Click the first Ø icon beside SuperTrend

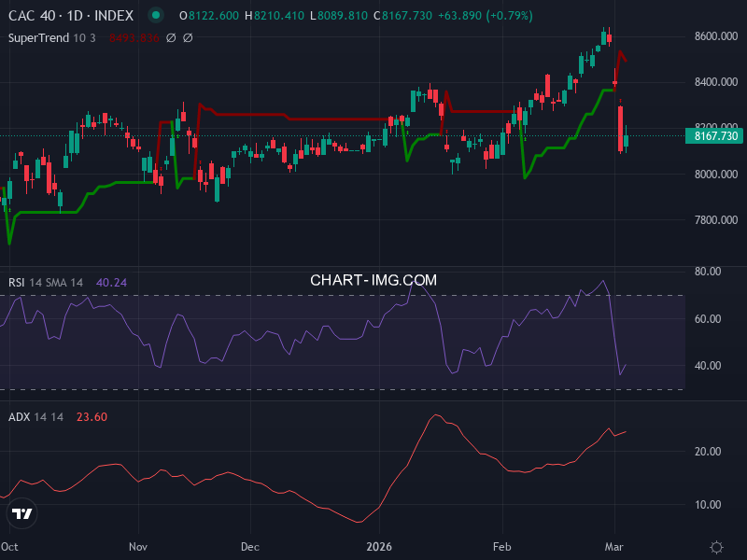coord(171,37)
